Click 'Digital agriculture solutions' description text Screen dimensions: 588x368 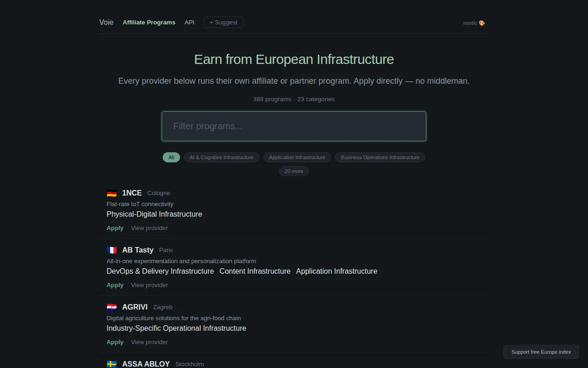tap(174, 318)
